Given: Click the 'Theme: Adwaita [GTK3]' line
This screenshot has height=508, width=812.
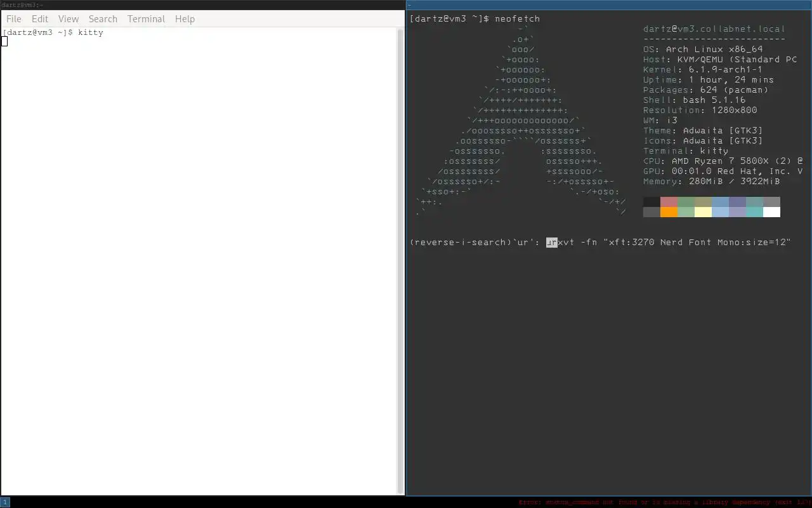Looking at the screenshot, I should (x=703, y=131).
